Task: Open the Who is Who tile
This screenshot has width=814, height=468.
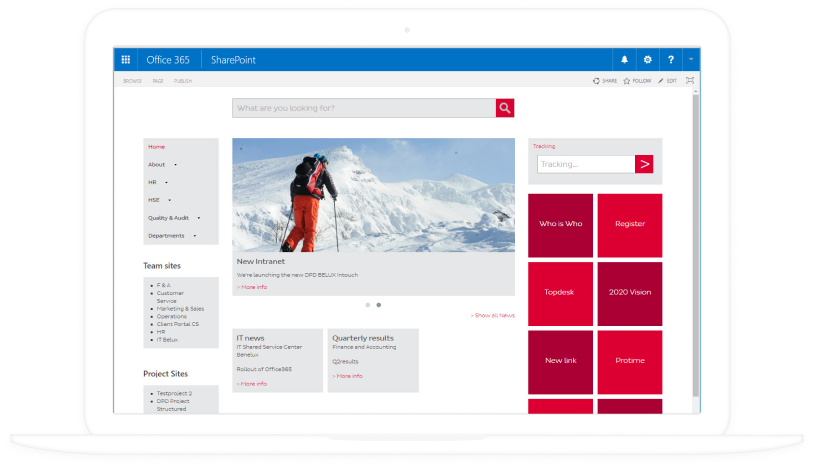Action: tap(560, 225)
